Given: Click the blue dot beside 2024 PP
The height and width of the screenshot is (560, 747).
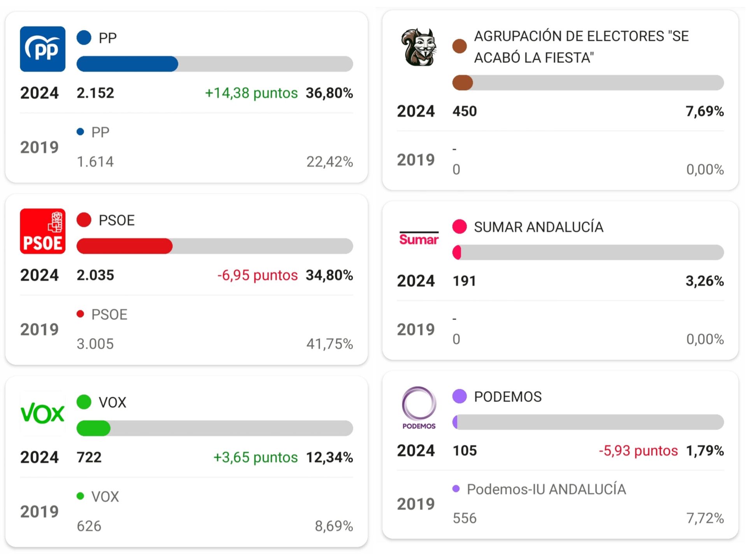Looking at the screenshot, I should (x=84, y=38).
